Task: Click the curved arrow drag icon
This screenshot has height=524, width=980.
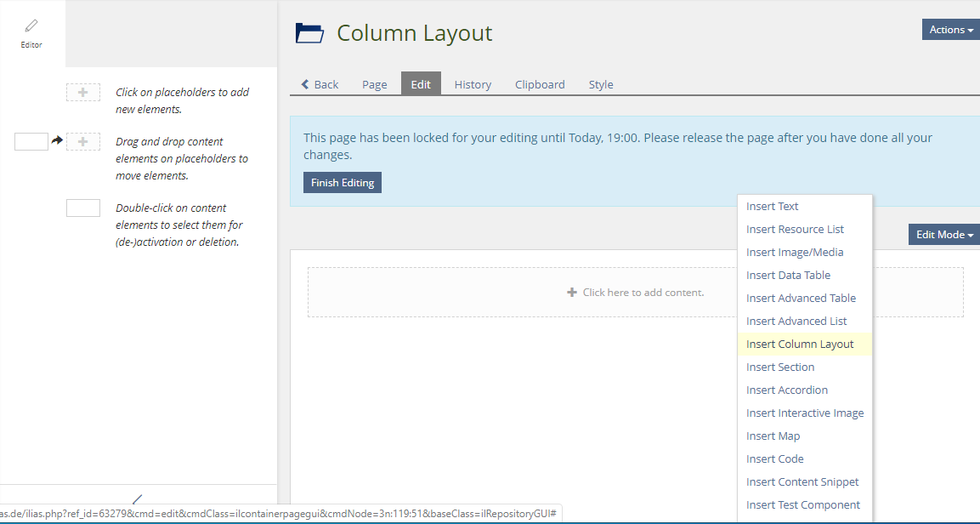Action: point(57,140)
